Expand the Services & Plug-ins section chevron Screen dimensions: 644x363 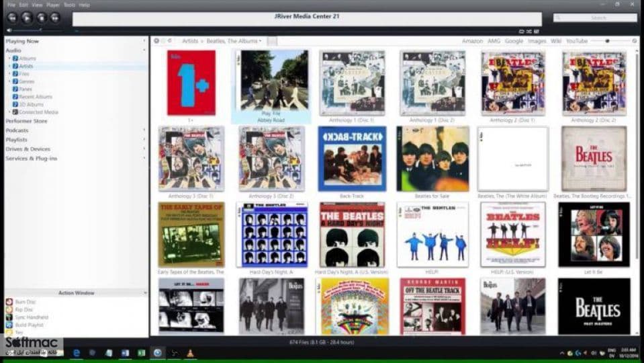click(144, 158)
